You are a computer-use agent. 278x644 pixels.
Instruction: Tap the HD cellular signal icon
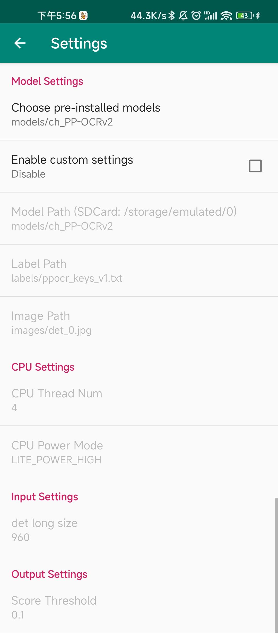coord(211,16)
